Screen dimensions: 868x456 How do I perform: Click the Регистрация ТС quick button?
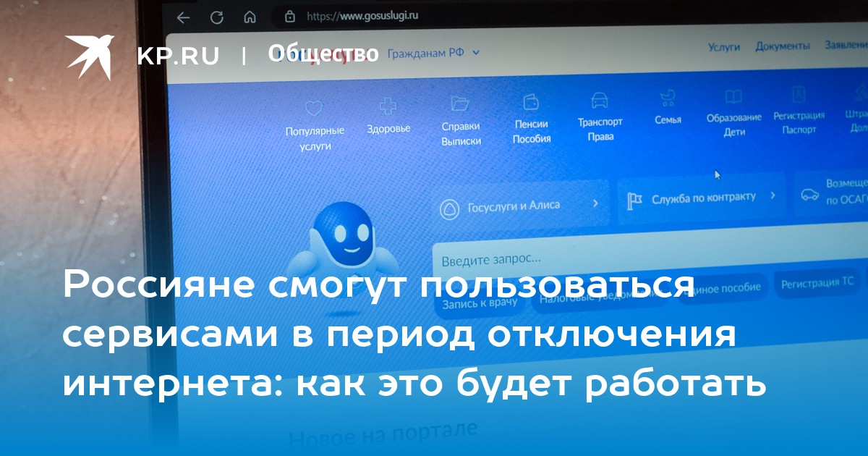tap(817, 284)
